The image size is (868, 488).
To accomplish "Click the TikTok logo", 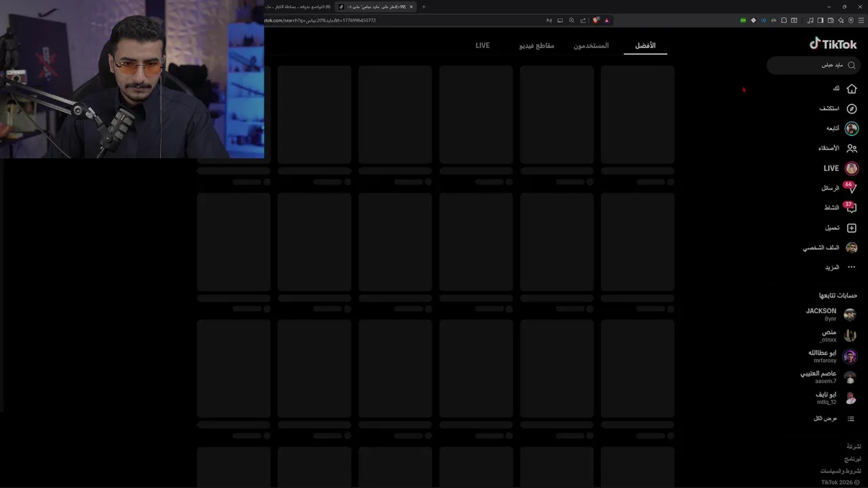I will pyautogui.click(x=833, y=44).
